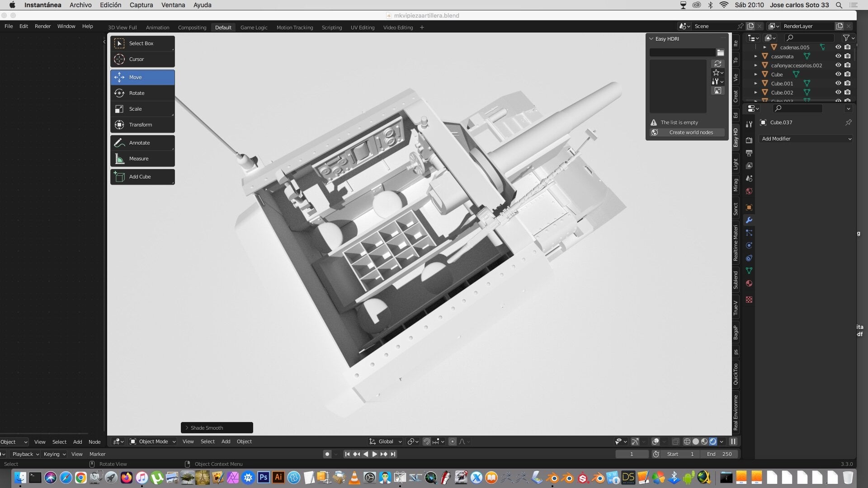Open the Object properties tab icon
Image resolution: width=868 pixels, height=488 pixels.
pyautogui.click(x=749, y=207)
